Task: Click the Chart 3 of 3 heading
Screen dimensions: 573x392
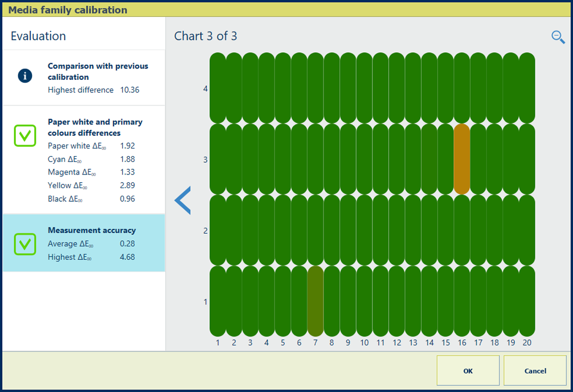Action: point(205,36)
